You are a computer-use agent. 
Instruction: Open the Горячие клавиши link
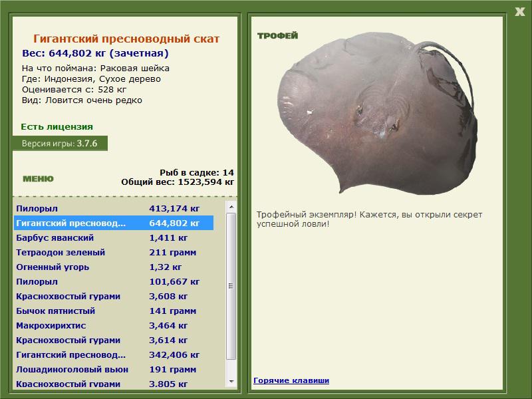[291, 380]
